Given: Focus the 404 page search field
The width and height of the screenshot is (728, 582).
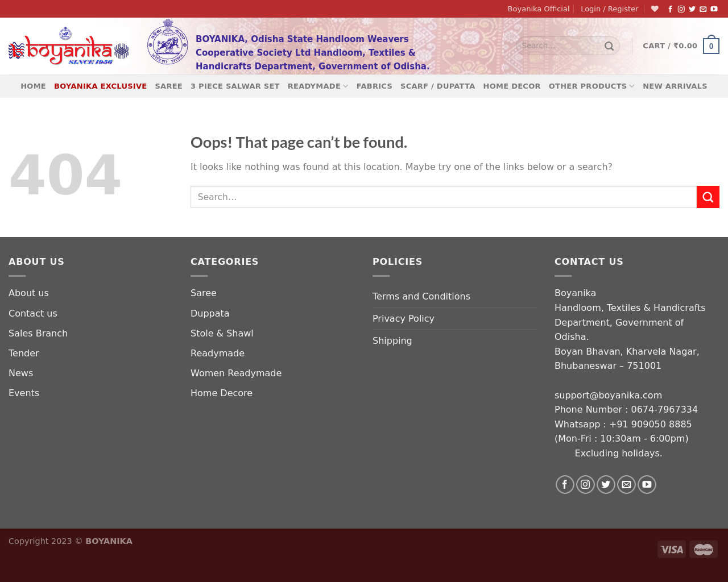Looking at the screenshot, I should [444, 197].
